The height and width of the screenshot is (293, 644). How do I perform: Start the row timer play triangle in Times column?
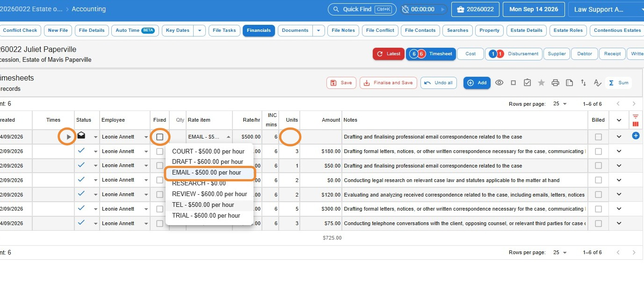[x=69, y=137]
